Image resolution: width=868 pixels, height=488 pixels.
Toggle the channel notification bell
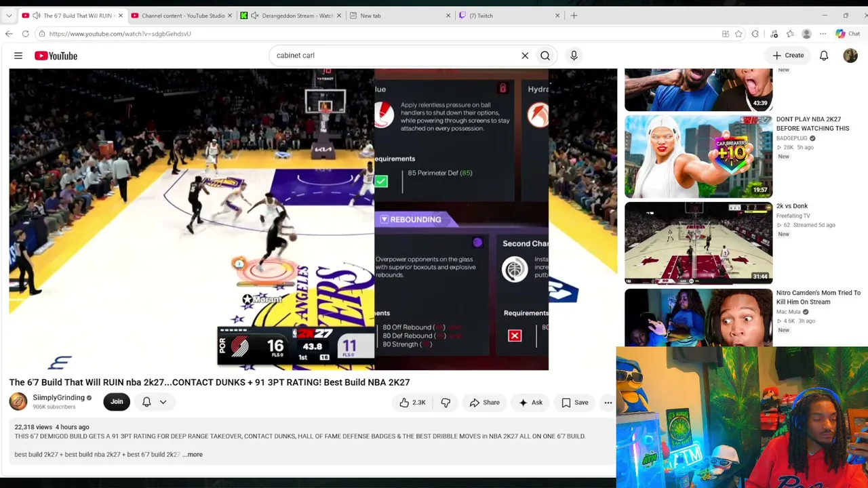pos(146,402)
